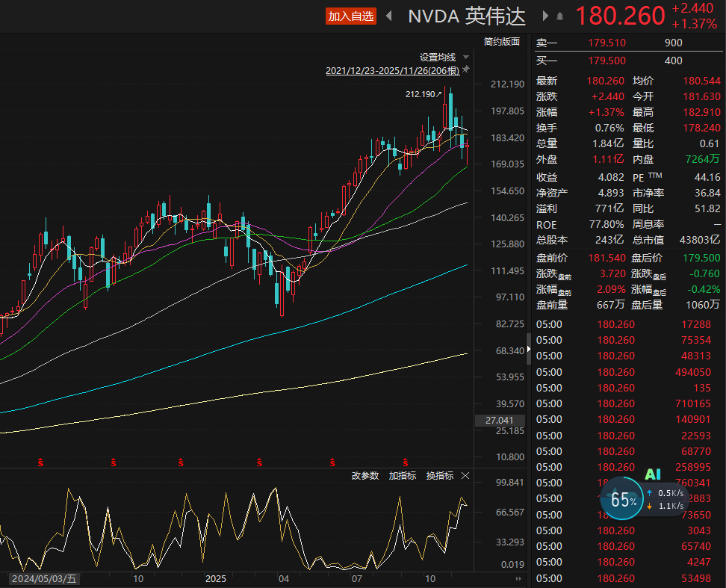Image resolution: width=726 pixels, height=588 pixels.
Task: Go to previous stock with left arrow
Action: click(x=388, y=16)
